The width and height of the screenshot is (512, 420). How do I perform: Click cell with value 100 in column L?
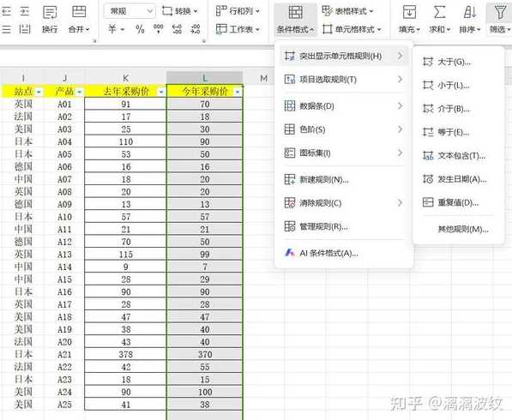[205, 392]
